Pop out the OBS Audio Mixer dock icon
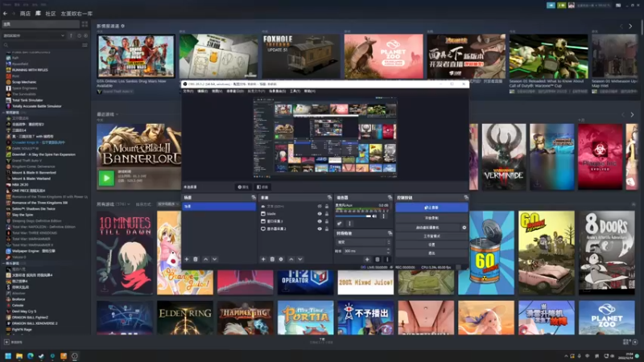The height and width of the screenshot is (362, 644). (x=390, y=198)
